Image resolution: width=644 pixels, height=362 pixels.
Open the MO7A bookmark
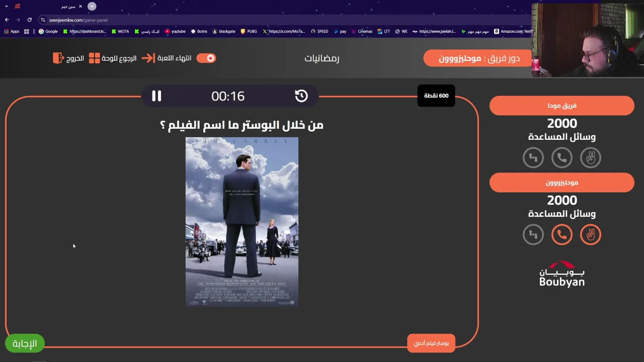point(120,31)
